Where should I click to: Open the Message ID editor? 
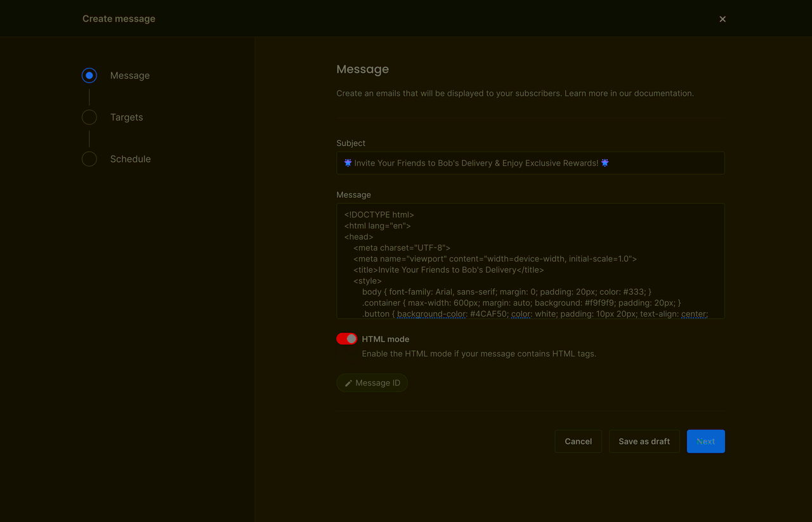(x=372, y=382)
